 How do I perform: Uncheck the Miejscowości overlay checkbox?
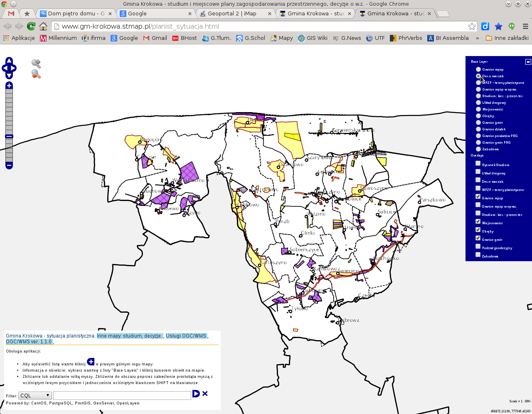pos(478,221)
